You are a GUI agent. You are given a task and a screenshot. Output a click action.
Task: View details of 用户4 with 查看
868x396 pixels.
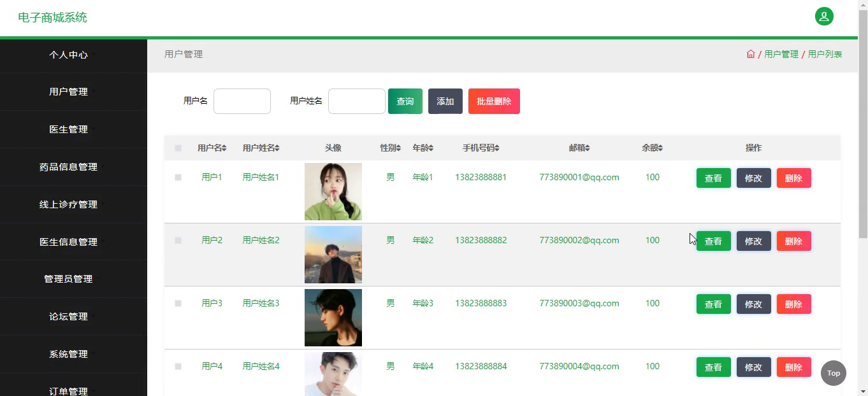point(713,367)
